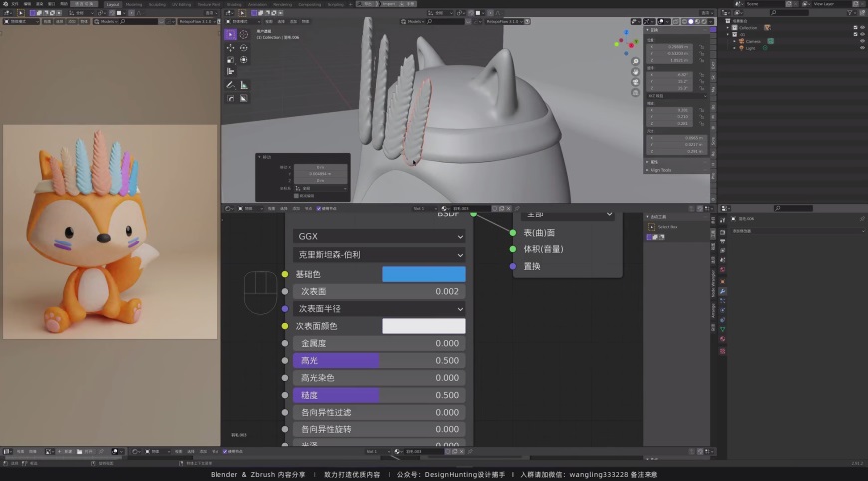Open the Particles properties tab icon
Screen dimensions: 868x481
(x=723, y=301)
